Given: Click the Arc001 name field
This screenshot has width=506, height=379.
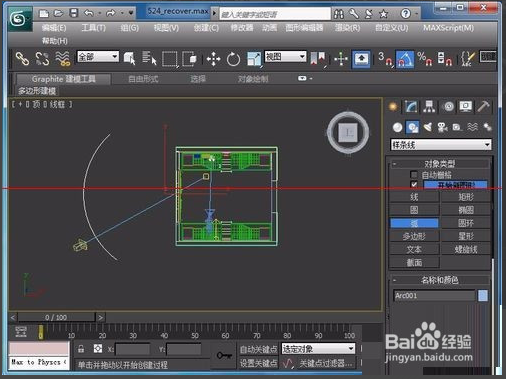Looking at the screenshot, I should [434, 296].
